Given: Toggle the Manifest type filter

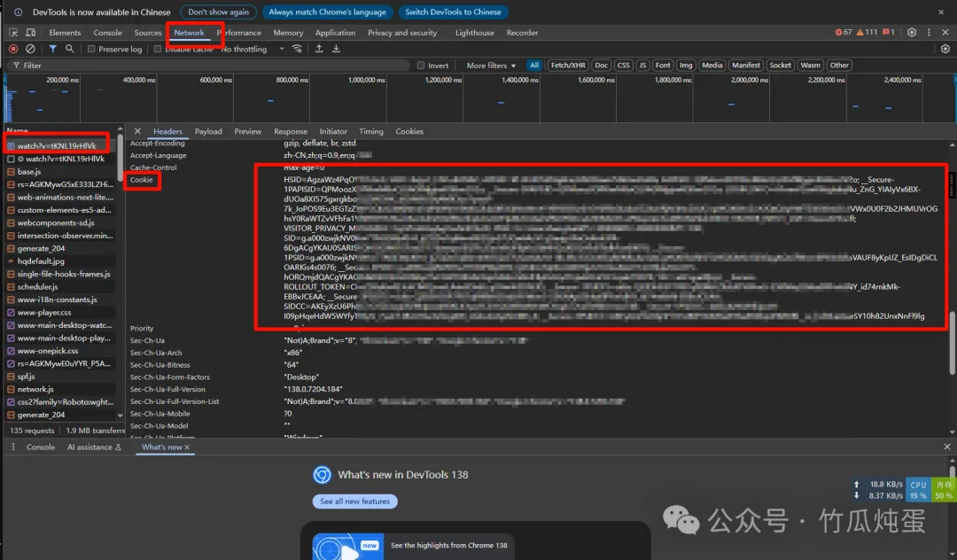Looking at the screenshot, I should 745,66.
